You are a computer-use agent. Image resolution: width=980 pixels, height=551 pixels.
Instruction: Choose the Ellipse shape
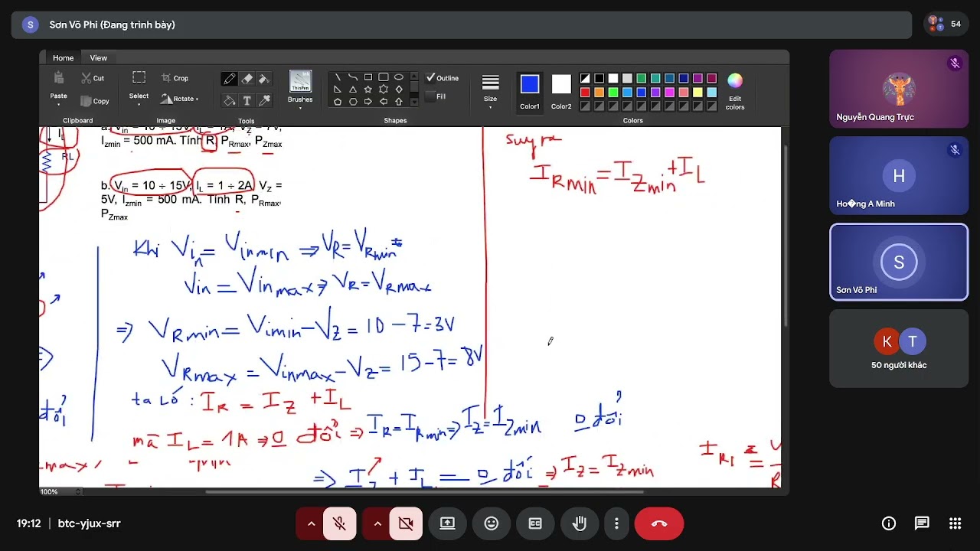(399, 77)
